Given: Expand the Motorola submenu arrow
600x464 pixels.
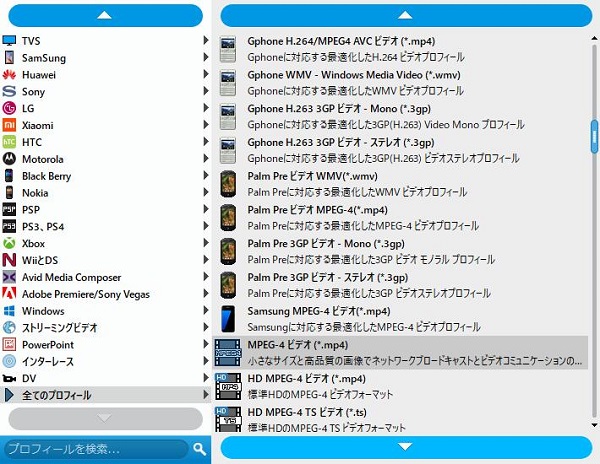Looking at the screenshot, I should pos(206,158).
